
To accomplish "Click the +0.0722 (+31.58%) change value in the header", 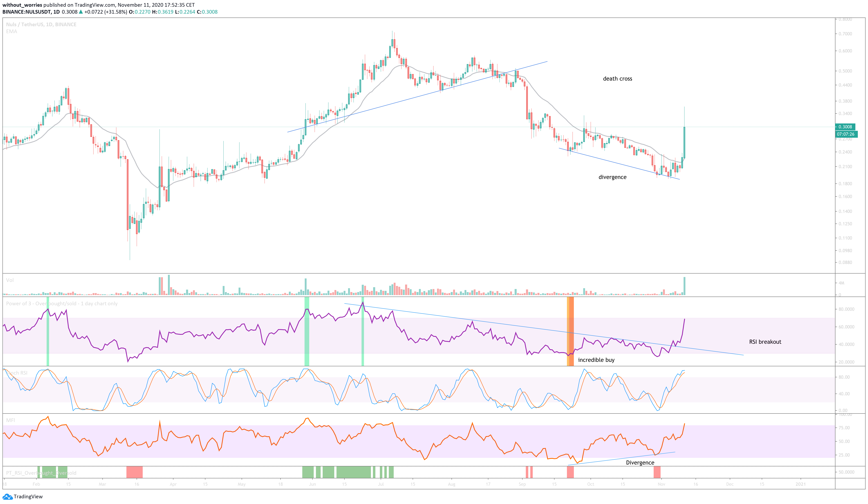I will pos(106,12).
